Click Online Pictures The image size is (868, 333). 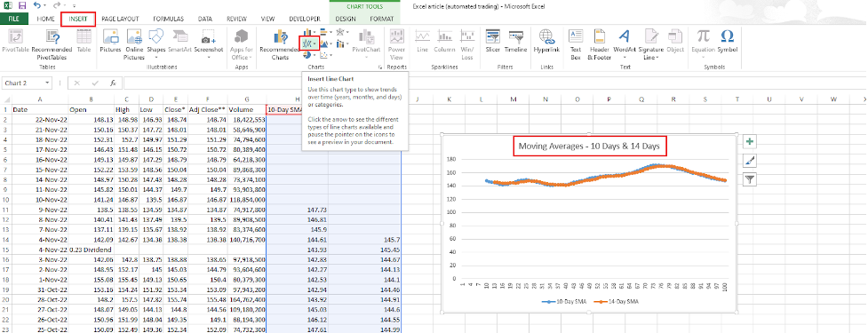[134, 44]
